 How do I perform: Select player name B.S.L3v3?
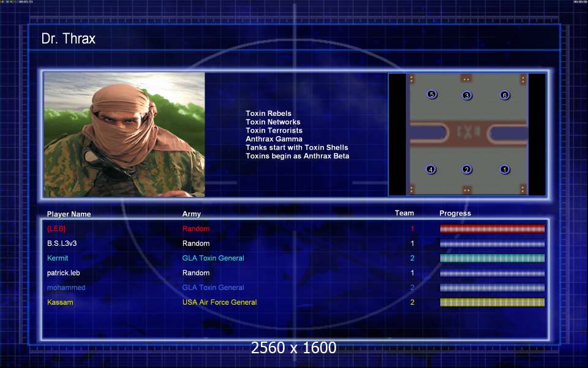pyautogui.click(x=62, y=243)
